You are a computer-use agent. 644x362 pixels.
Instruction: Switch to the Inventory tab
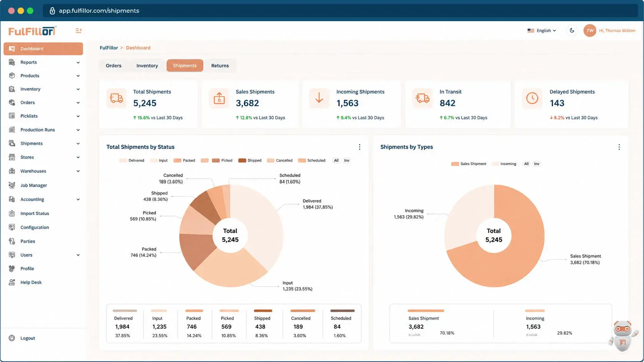[x=147, y=66]
